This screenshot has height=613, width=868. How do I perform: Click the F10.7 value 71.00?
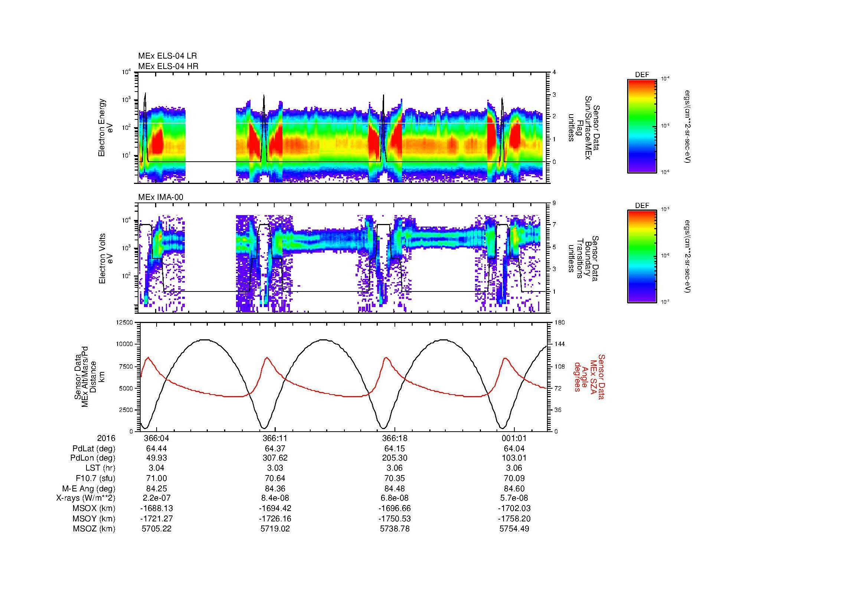point(157,478)
